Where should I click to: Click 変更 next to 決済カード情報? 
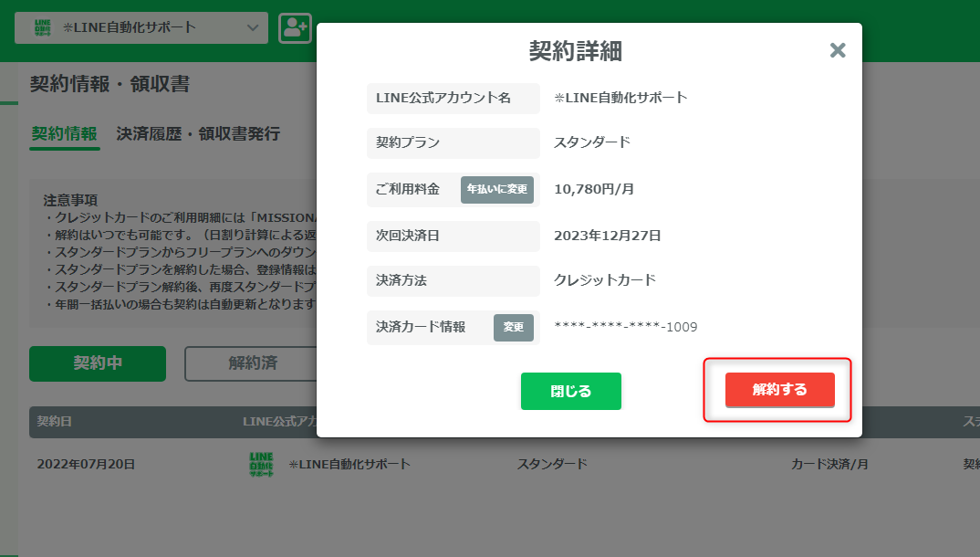coord(513,327)
